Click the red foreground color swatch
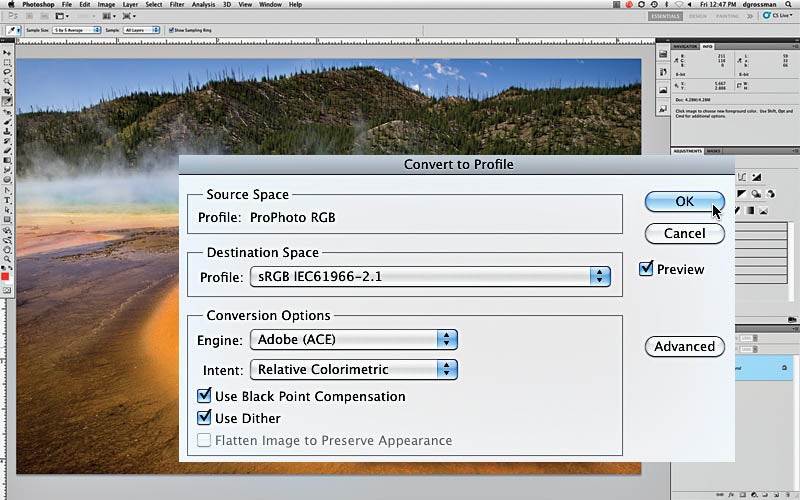Viewport: 800px width, 500px height. (x=6, y=277)
